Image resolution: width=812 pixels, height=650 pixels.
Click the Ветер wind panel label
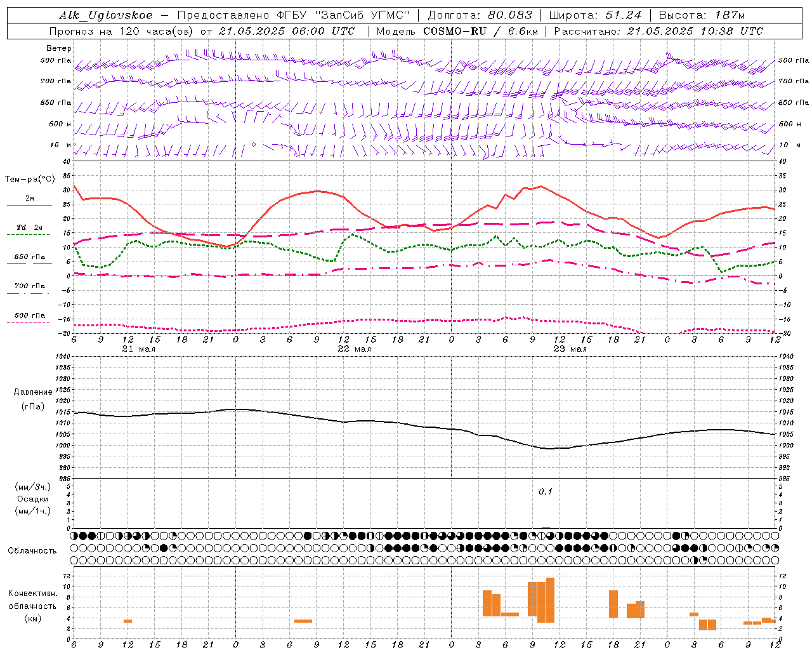coord(59,48)
